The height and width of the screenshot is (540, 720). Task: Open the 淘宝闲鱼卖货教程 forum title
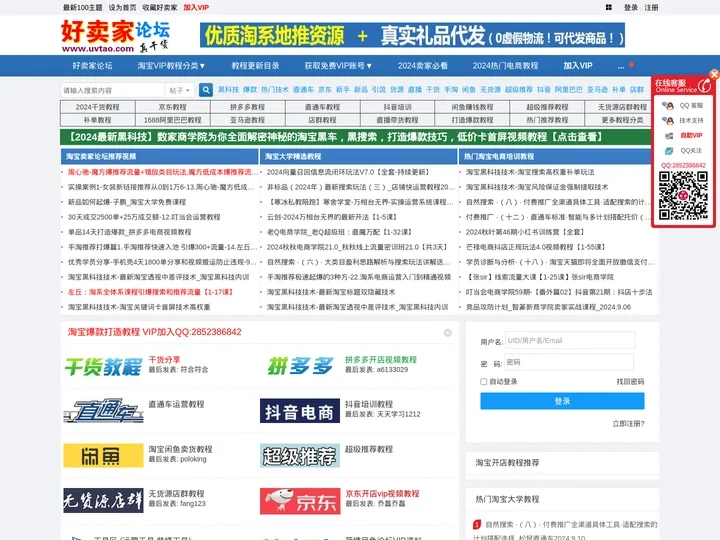pos(180,449)
